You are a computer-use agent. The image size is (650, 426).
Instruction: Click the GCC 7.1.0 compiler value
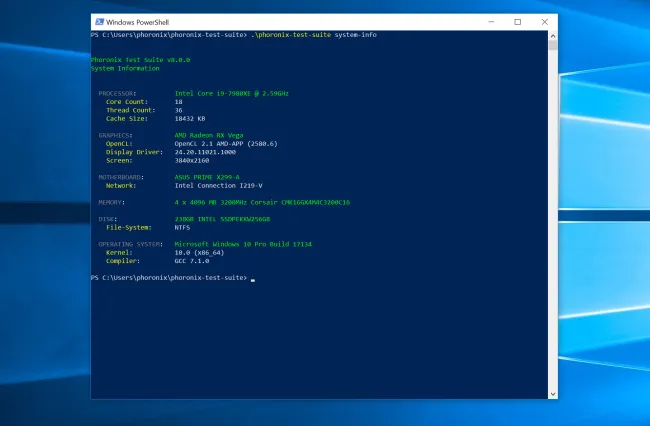(192, 260)
